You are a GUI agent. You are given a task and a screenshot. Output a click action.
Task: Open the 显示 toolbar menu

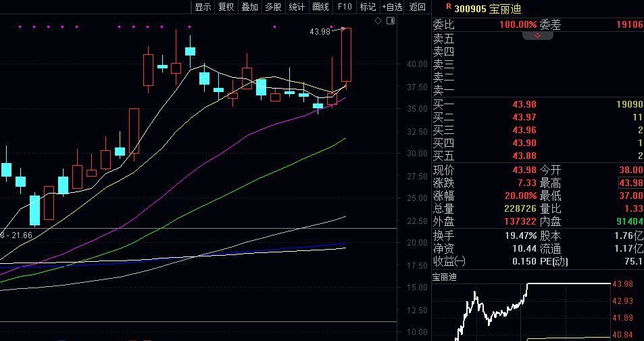coord(203,7)
